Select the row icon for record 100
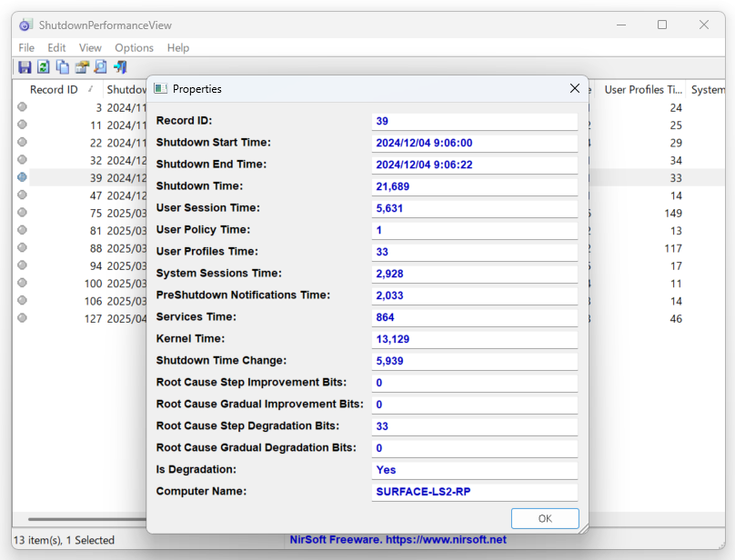This screenshot has height=560, width=735. (22, 283)
